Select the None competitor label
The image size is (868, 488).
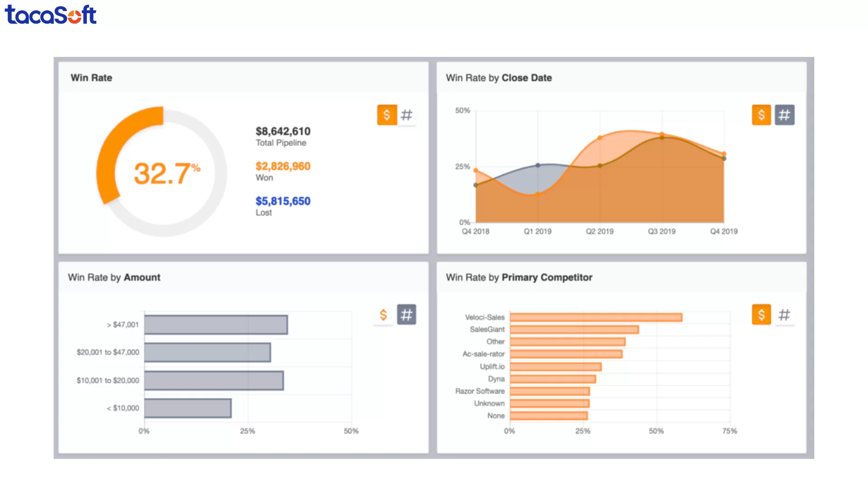click(496, 416)
